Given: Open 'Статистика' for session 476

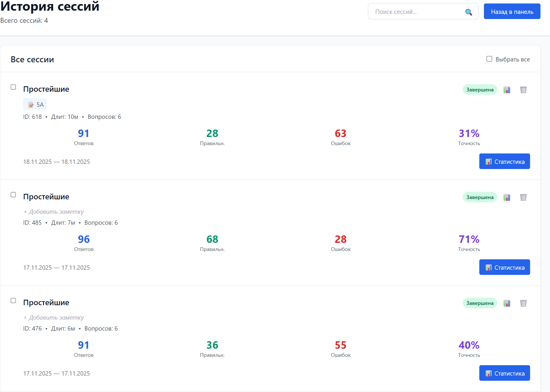Looking at the screenshot, I should point(504,373).
